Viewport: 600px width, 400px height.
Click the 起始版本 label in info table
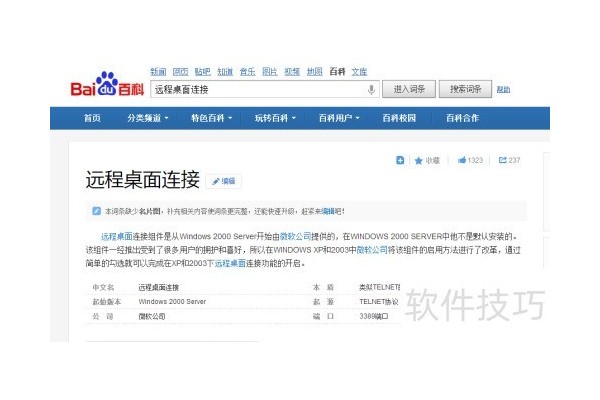point(106,302)
